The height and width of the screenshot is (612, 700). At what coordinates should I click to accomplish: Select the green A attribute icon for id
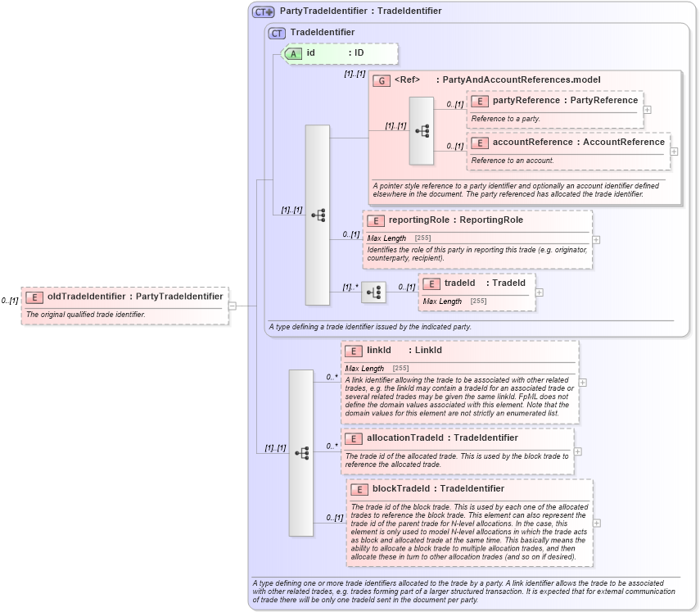tap(293, 53)
